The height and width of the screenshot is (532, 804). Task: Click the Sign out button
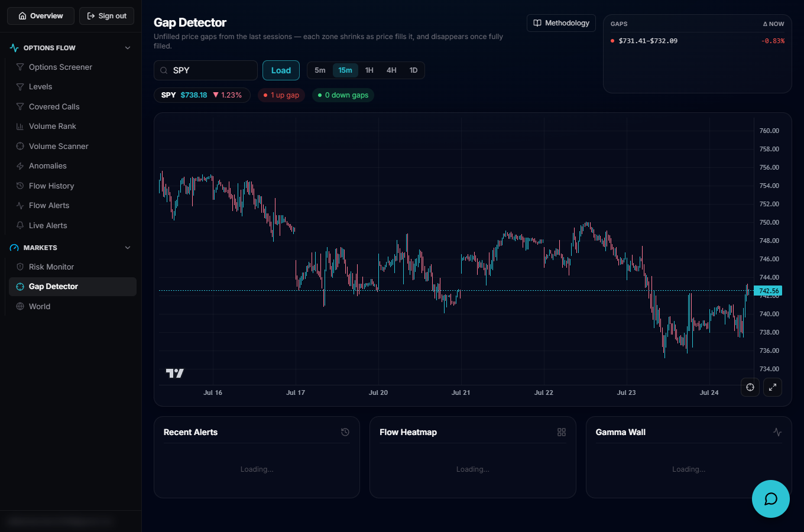click(x=107, y=16)
